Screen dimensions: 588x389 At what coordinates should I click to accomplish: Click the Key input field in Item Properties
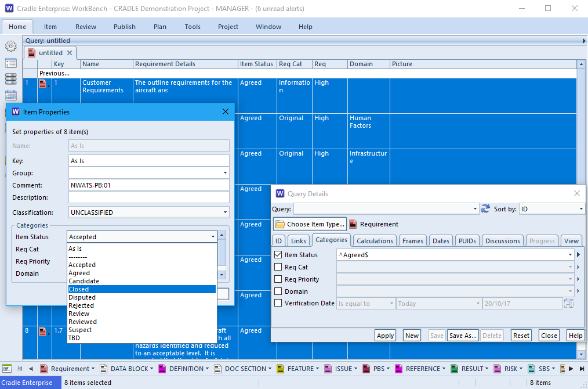149,161
